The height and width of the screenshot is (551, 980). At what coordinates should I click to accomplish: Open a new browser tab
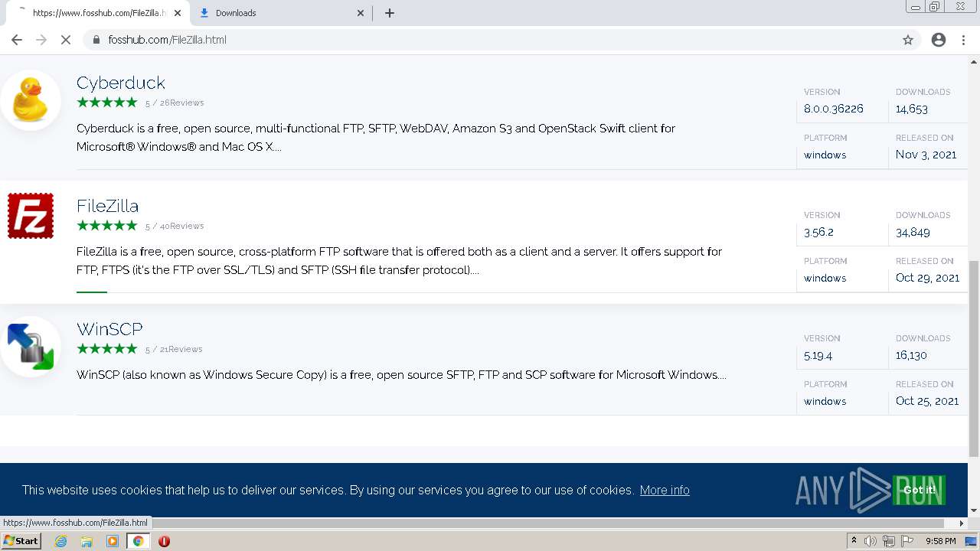click(x=389, y=13)
